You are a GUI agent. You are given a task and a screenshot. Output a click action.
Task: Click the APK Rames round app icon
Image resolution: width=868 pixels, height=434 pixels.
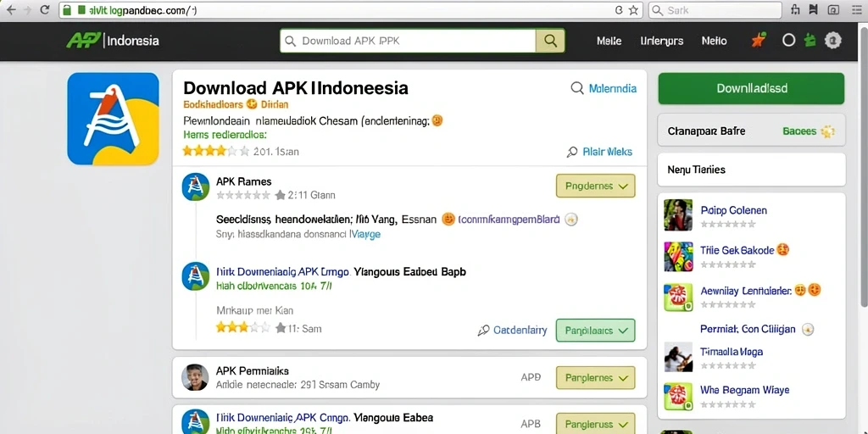[196, 186]
